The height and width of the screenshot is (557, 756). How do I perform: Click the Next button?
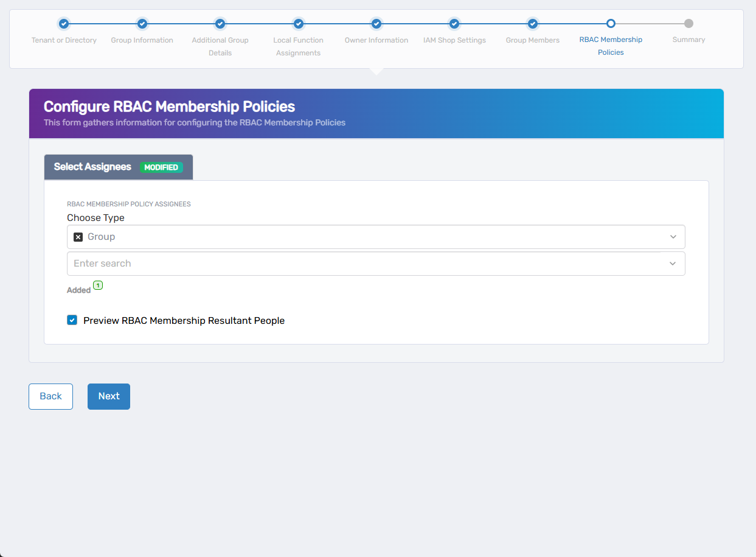click(108, 396)
